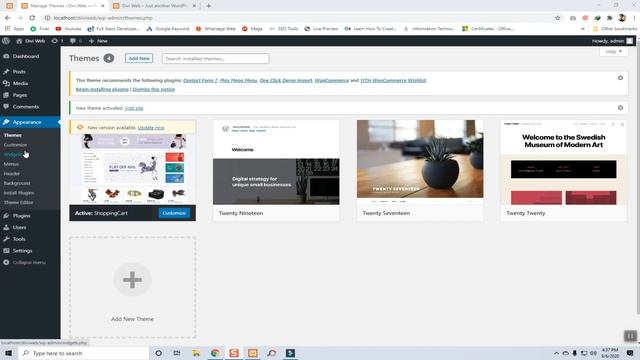Viewport: 640px width, 360px height.
Task: Open the YITH WooCommerce Wishlist link
Action: point(393,80)
